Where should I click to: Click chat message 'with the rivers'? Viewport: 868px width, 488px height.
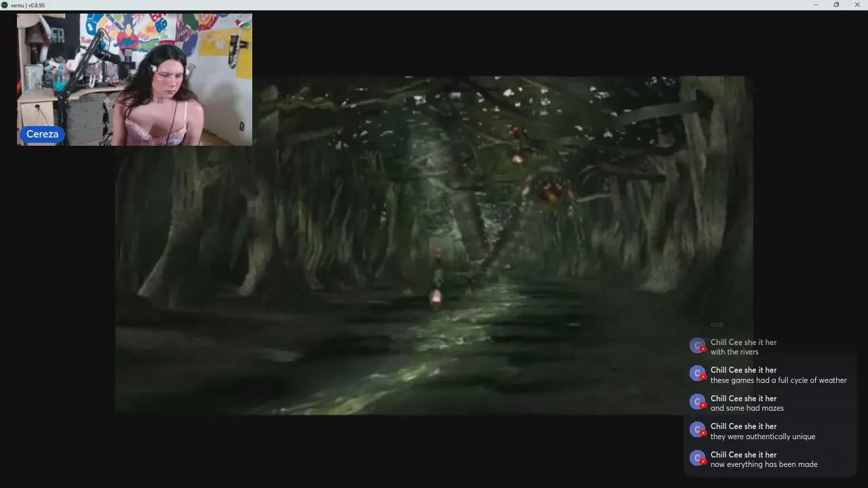[x=734, y=352]
